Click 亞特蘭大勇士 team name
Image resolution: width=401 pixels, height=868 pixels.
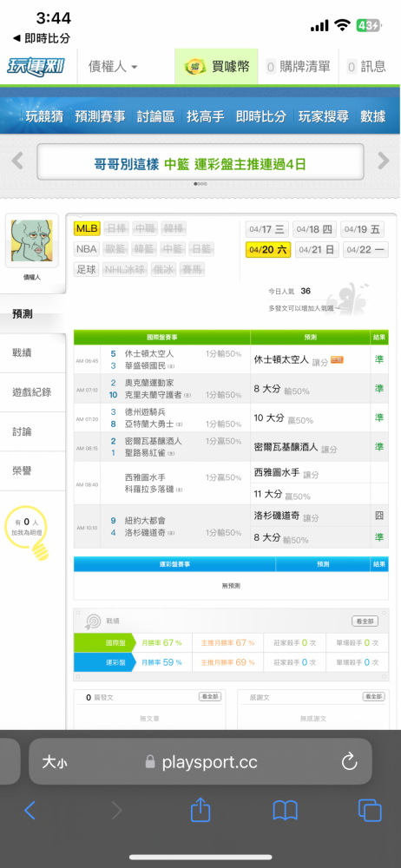149,424
